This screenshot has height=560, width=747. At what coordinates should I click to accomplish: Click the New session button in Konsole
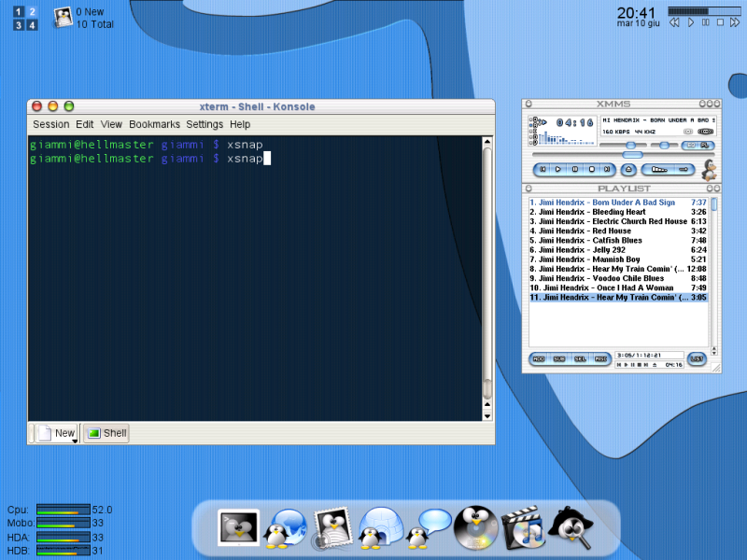(56, 433)
